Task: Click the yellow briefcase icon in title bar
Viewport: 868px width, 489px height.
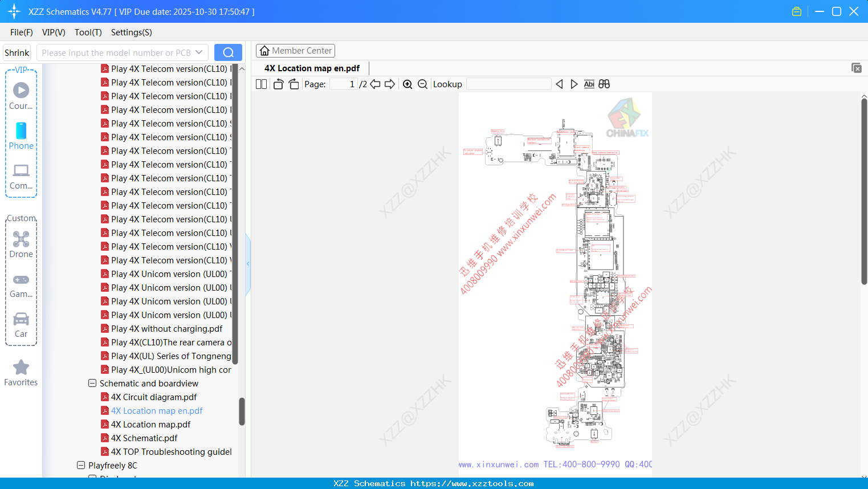Action: pyautogui.click(x=797, y=11)
